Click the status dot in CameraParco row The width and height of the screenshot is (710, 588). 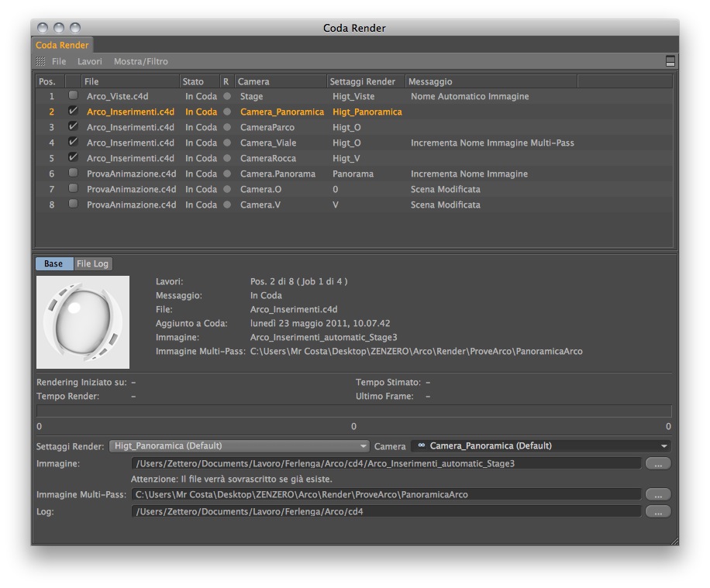227,127
